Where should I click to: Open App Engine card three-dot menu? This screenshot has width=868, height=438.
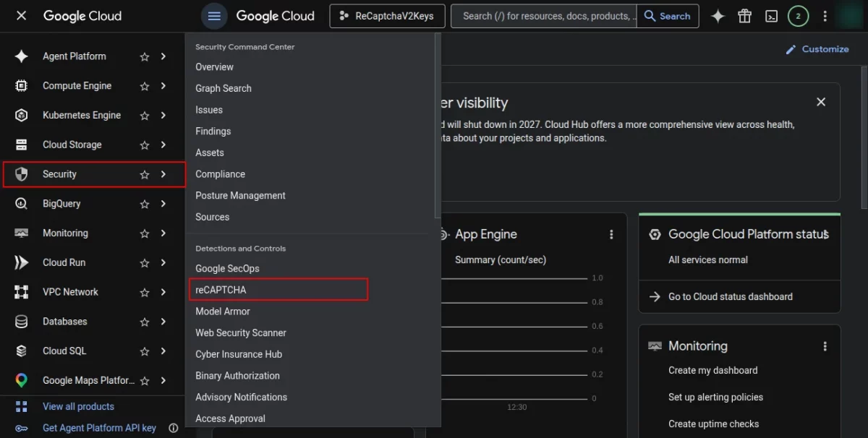pos(611,234)
